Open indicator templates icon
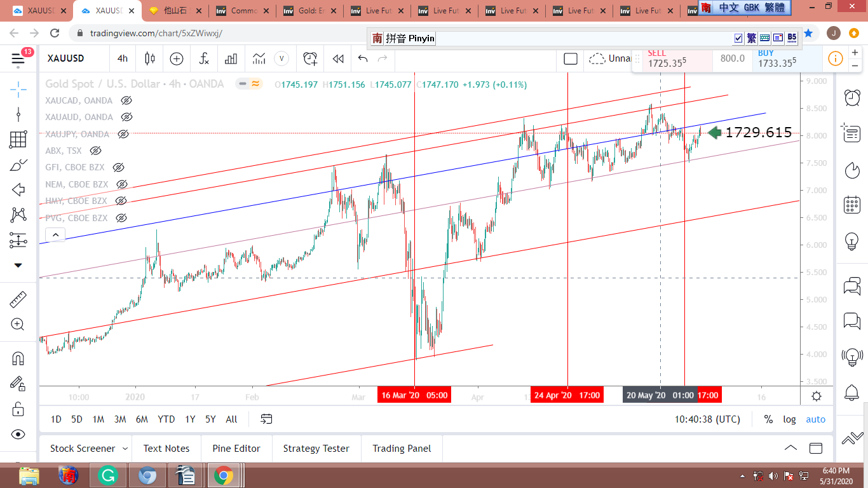This screenshot has height=488, width=868. point(259,59)
